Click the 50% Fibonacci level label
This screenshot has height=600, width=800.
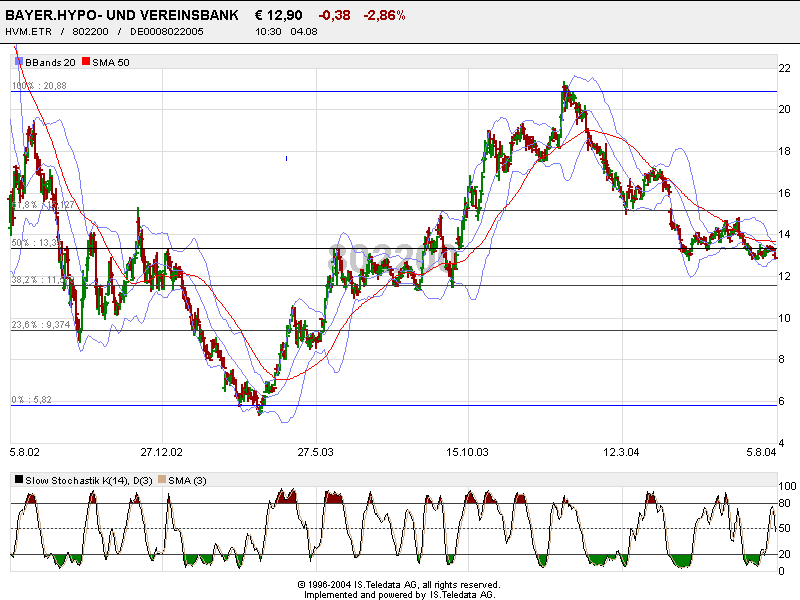point(37,242)
